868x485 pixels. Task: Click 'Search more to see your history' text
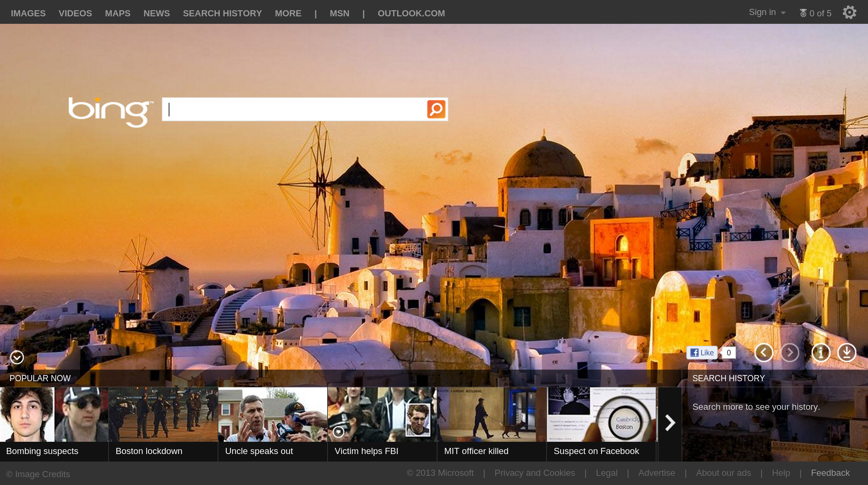pos(756,407)
